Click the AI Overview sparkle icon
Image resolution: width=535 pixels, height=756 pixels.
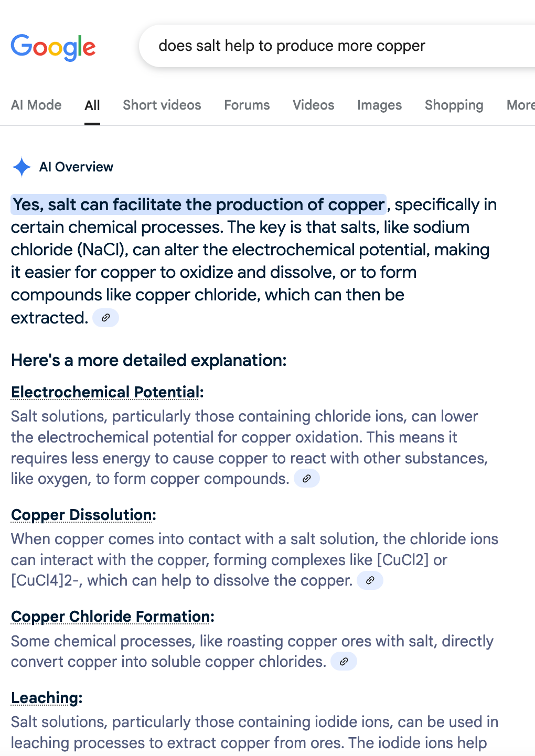tap(22, 167)
